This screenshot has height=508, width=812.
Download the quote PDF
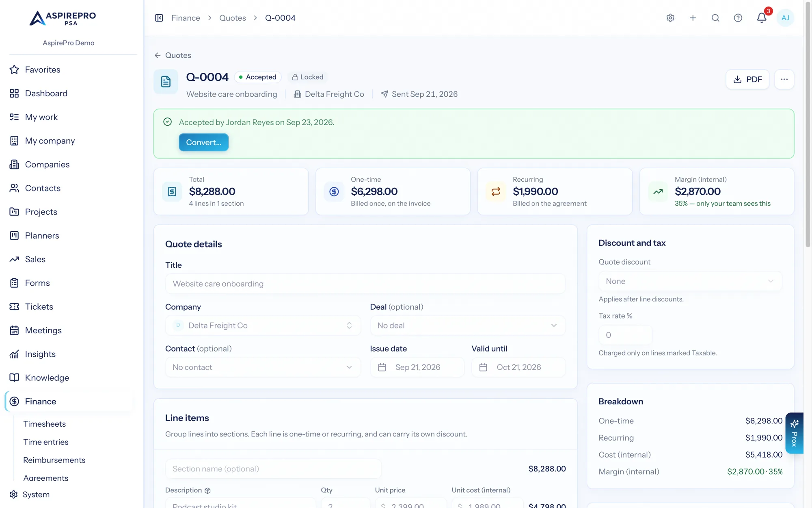747,79
